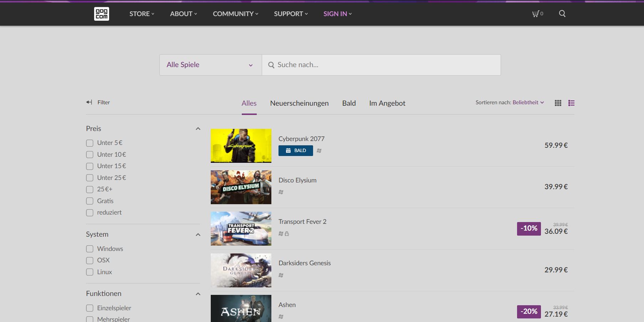Open the Alle Spiele category dropdown
This screenshot has width=644, height=322.
(211, 65)
